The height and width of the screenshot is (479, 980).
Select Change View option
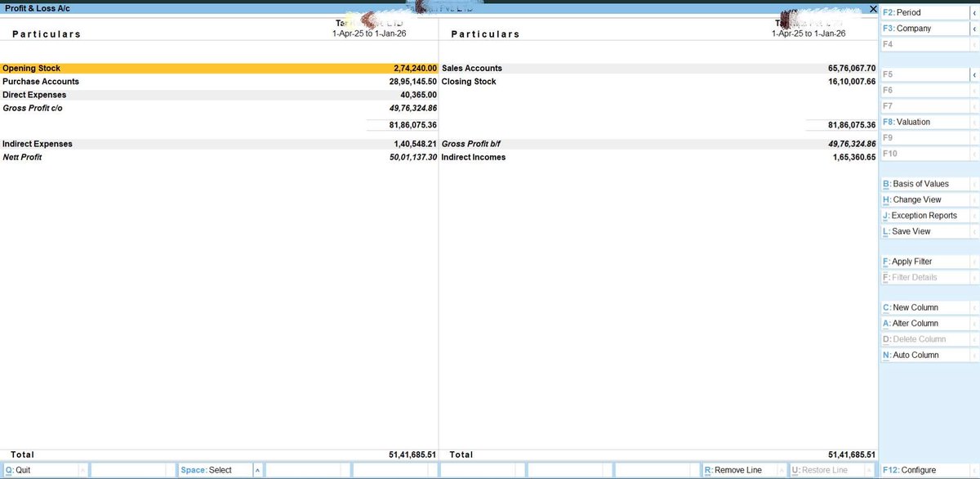924,199
